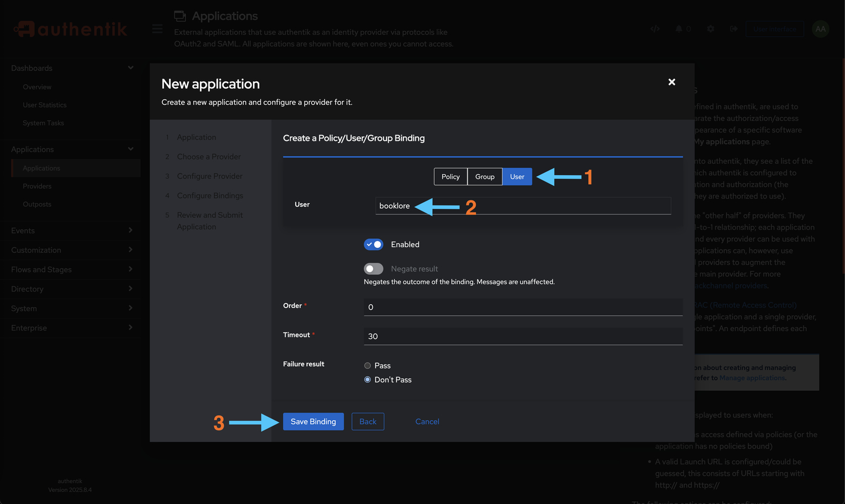This screenshot has height=504, width=845.
Task: Expand the Flows and Stages section
Action: [x=70, y=269]
